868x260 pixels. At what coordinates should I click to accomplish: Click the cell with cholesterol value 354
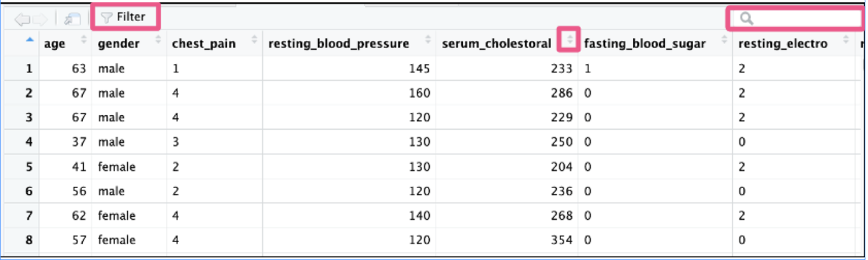click(x=562, y=240)
